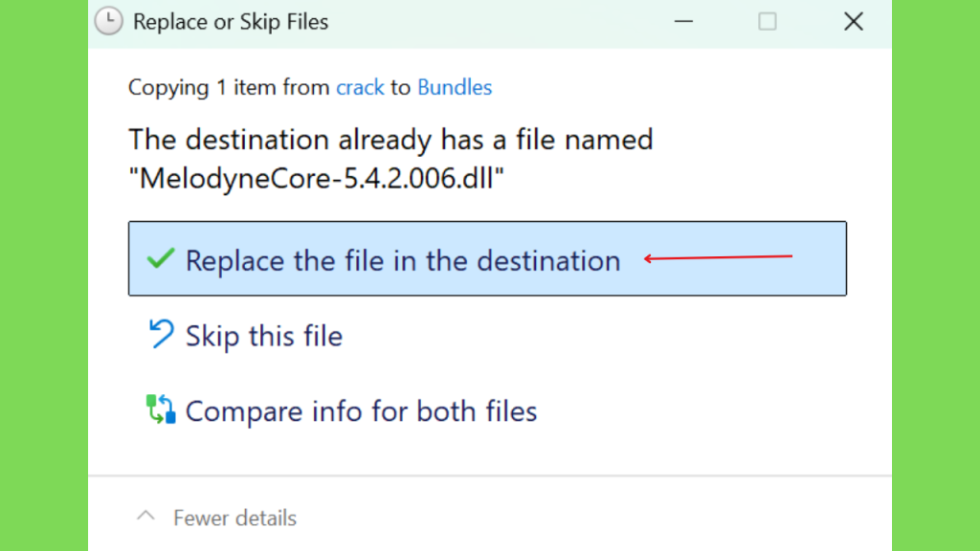The width and height of the screenshot is (980, 551).
Task: Collapse details using the upward chevron
Action: point(145,517)
